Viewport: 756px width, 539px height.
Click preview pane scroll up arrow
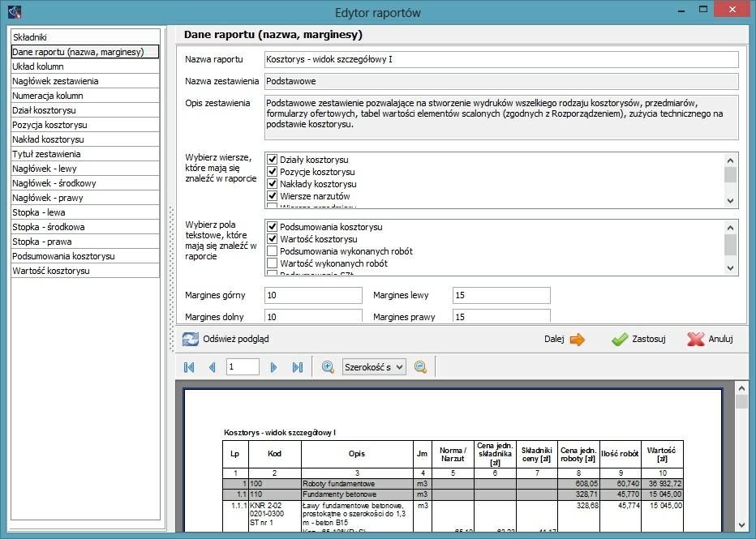pos(741,387)
